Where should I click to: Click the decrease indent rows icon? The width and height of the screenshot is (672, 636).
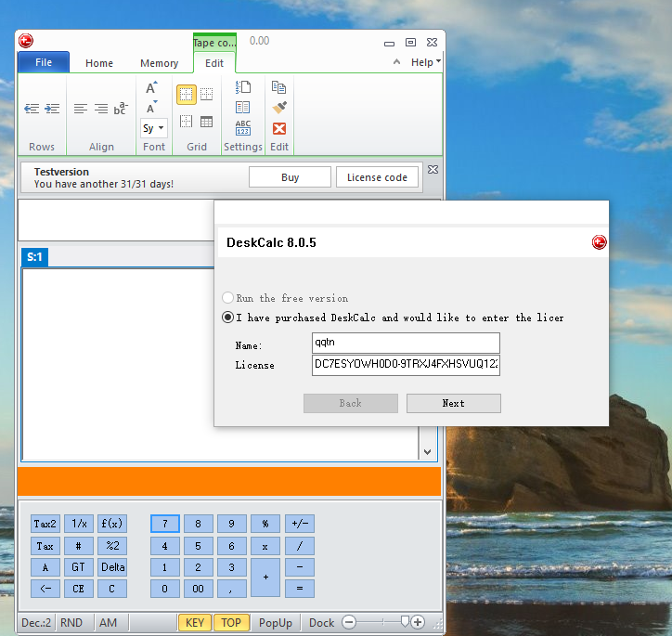(x=32, y=109)
